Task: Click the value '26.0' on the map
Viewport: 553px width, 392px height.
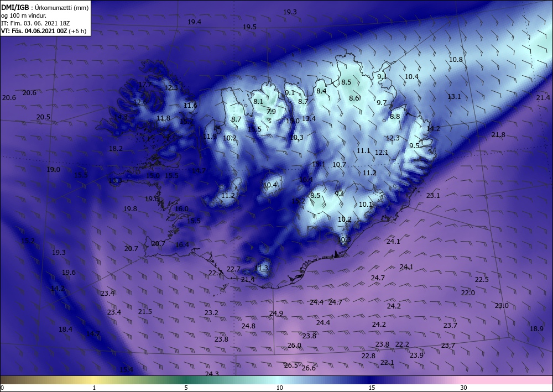Action: click(x=294, y=346)
